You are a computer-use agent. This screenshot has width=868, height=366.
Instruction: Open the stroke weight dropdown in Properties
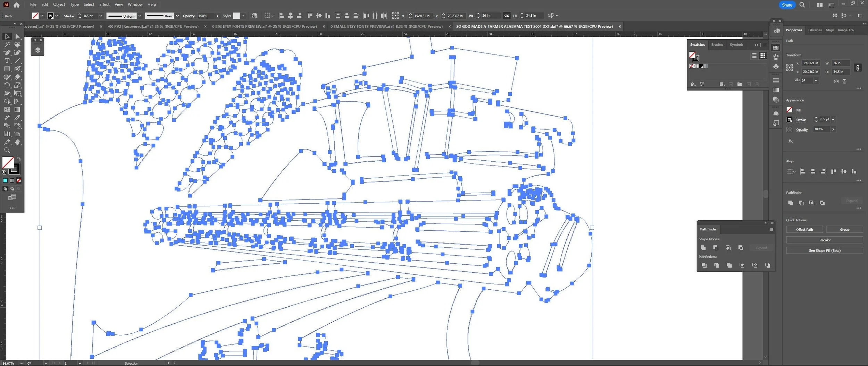click(833, 119)
